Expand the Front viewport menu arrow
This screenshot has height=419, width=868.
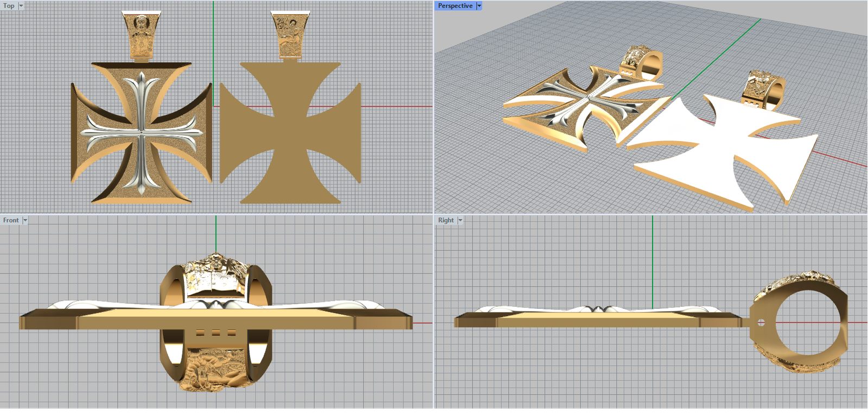(25, 220)
